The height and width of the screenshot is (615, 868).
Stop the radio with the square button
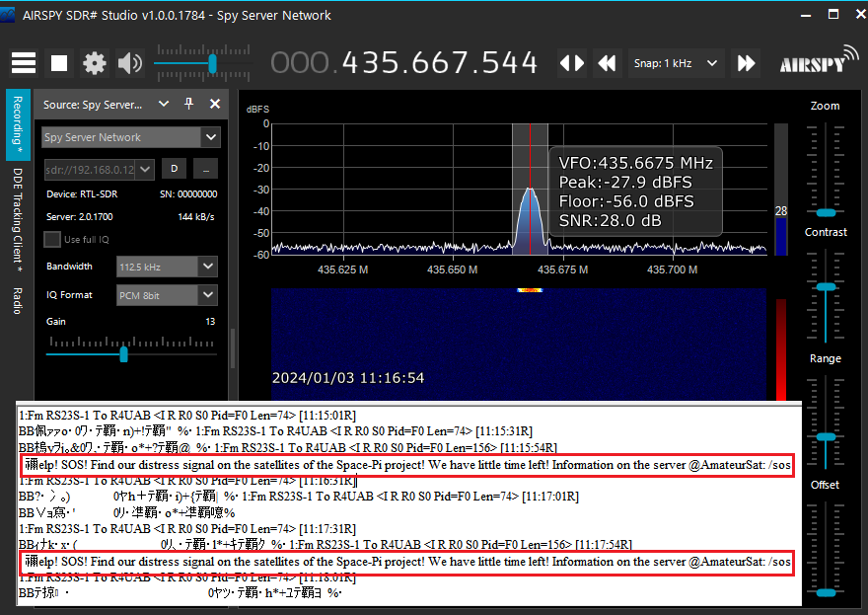pos(59,63)
